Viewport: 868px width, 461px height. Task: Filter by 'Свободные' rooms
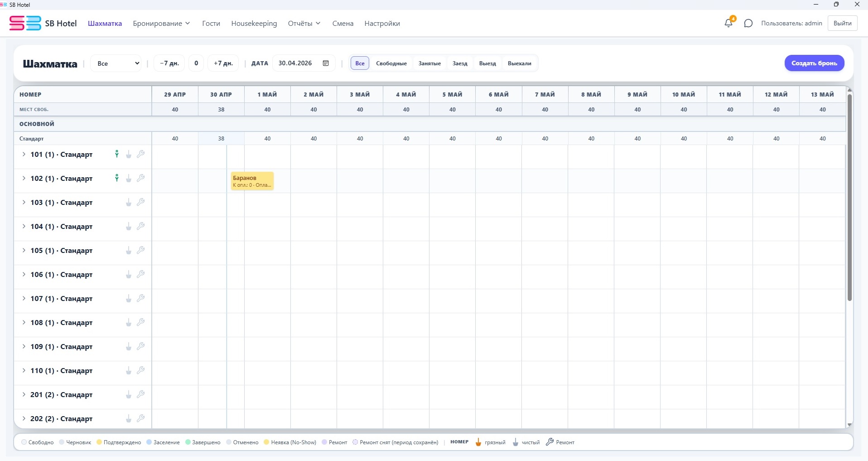[x=391, y=63]
